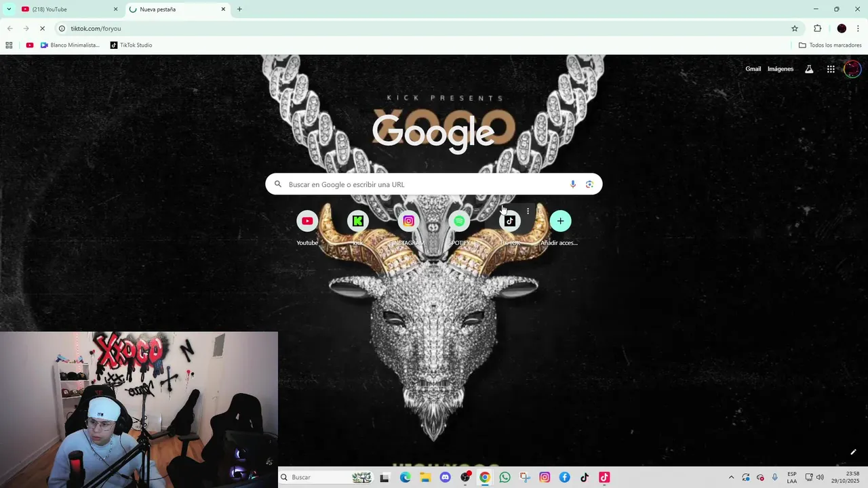Image resolution: width=868 pixels, height=488 pixels.
Task: Close the YouTube tab
Action: 115,9
